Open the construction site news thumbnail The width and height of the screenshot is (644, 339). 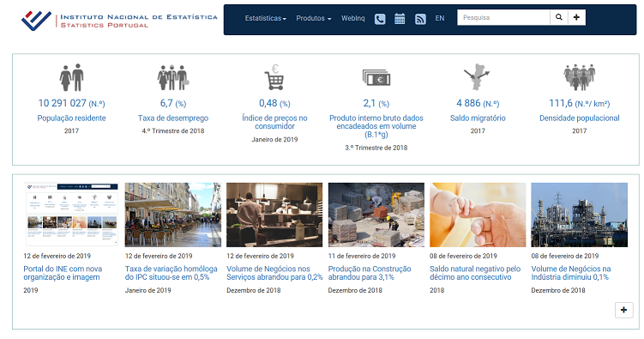[376, 215]
